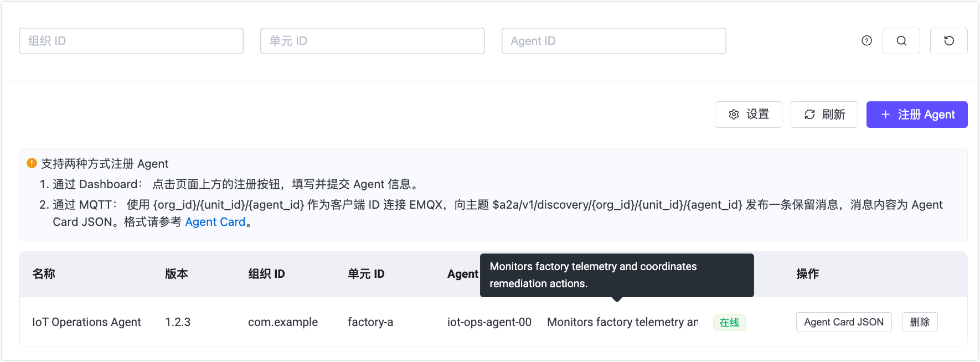The width and height of the screenshot is (980, 362).
Task: Click the 设置 settings button
Action: click(748, 114)
